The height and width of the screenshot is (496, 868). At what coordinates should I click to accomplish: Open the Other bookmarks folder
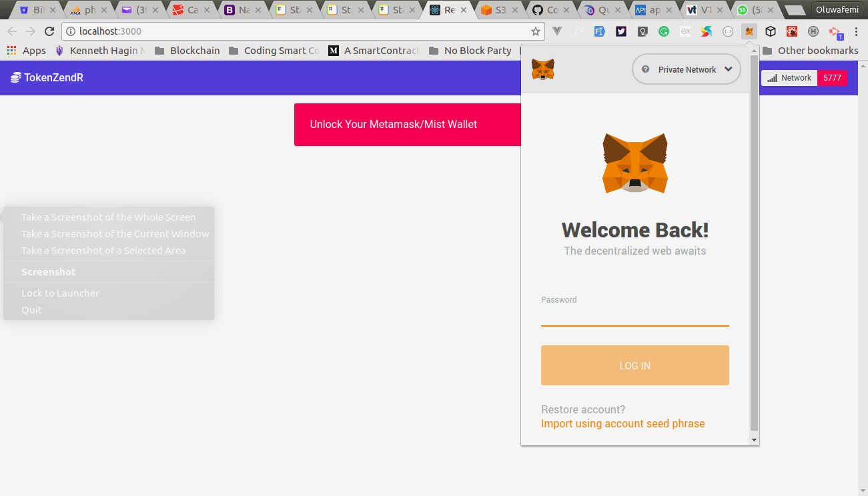click(x=810, y=51)
